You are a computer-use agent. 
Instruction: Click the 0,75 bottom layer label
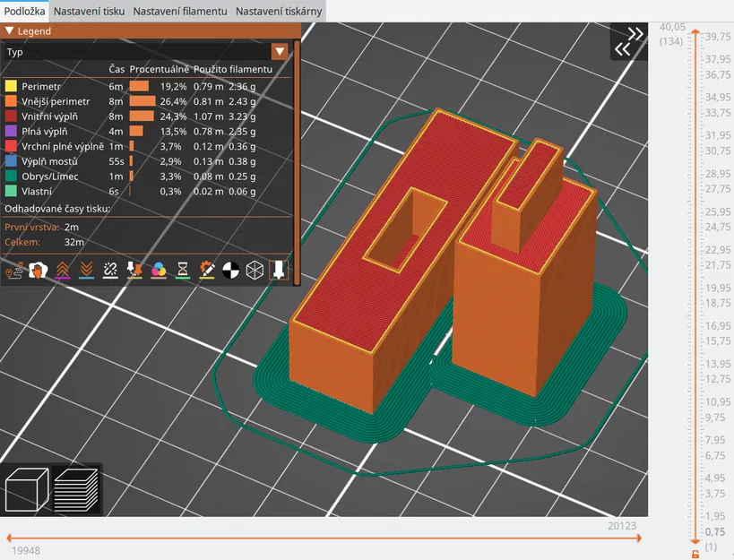click(715, 532)
